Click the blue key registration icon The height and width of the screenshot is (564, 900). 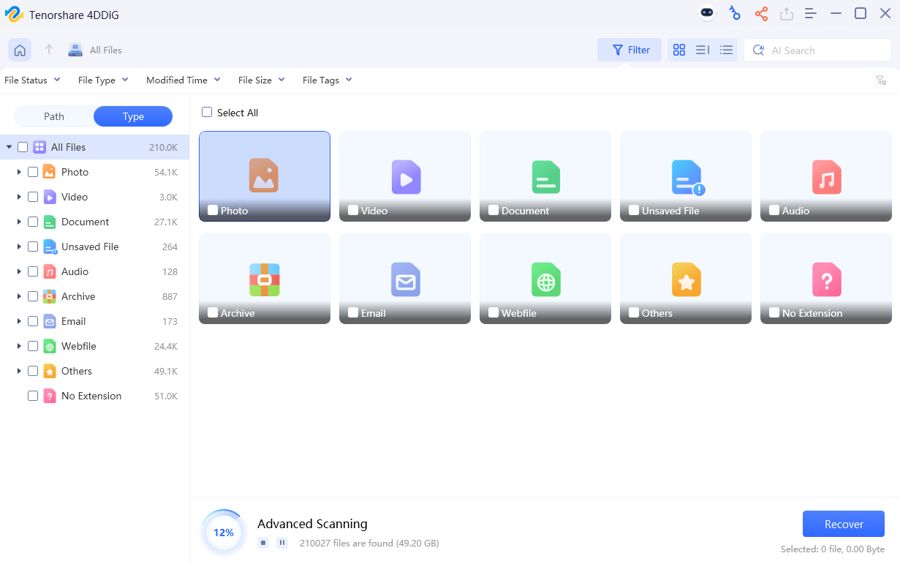734,13
